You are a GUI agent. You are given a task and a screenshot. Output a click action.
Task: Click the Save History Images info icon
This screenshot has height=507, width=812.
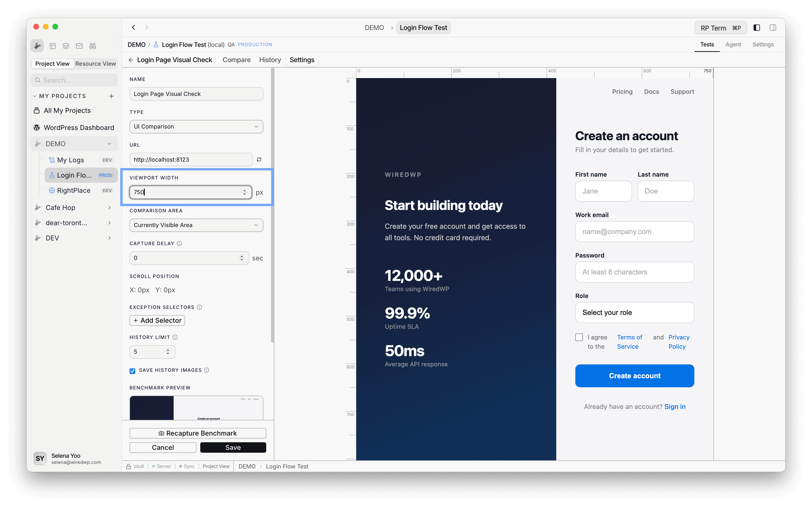[x=207, y=370]
